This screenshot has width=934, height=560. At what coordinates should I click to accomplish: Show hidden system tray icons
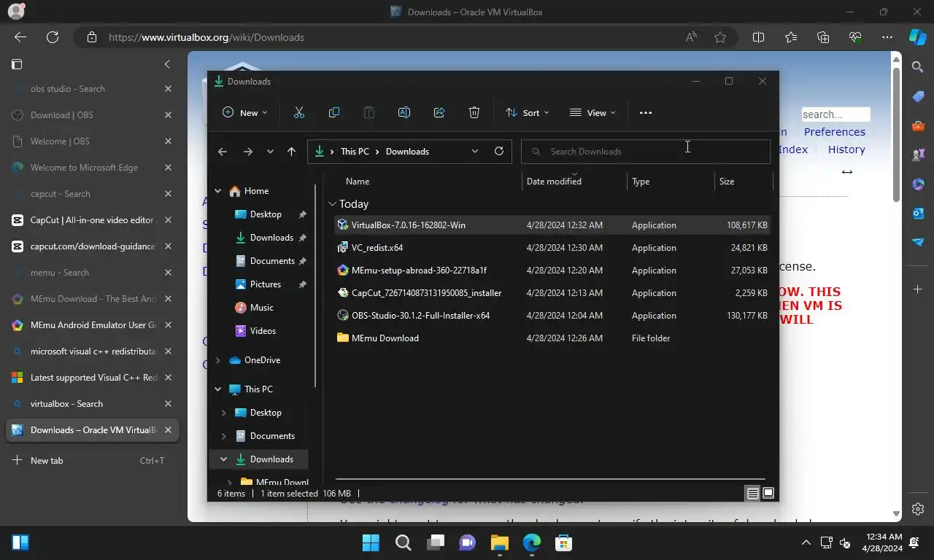806,542
